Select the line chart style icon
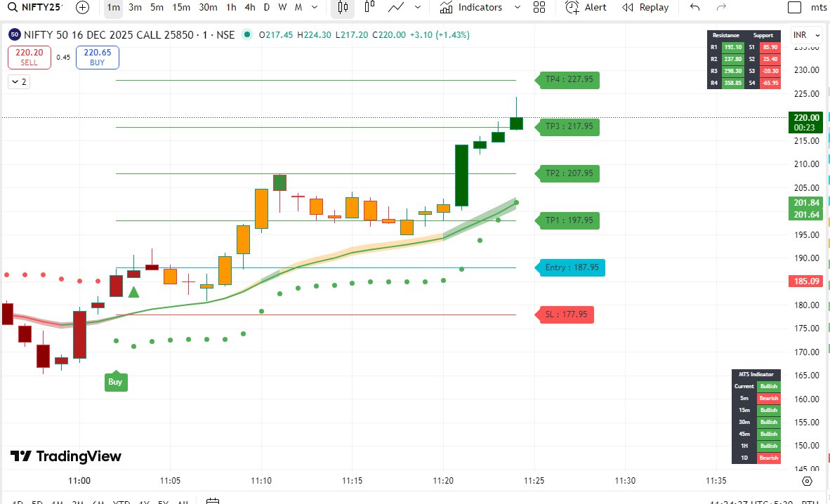This screenshot has width=830, height=504. (x=396, y=8)
